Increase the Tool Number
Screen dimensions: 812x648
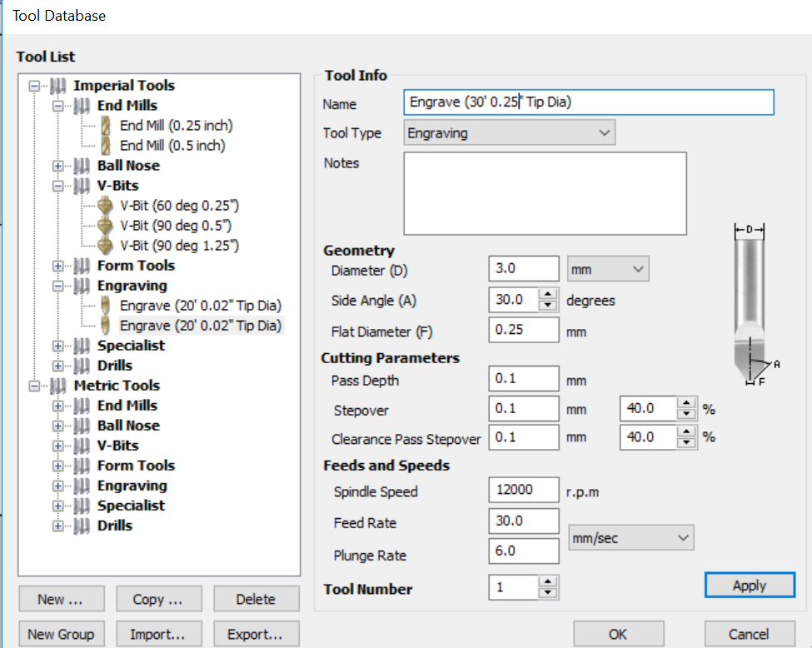click(547, 581)
